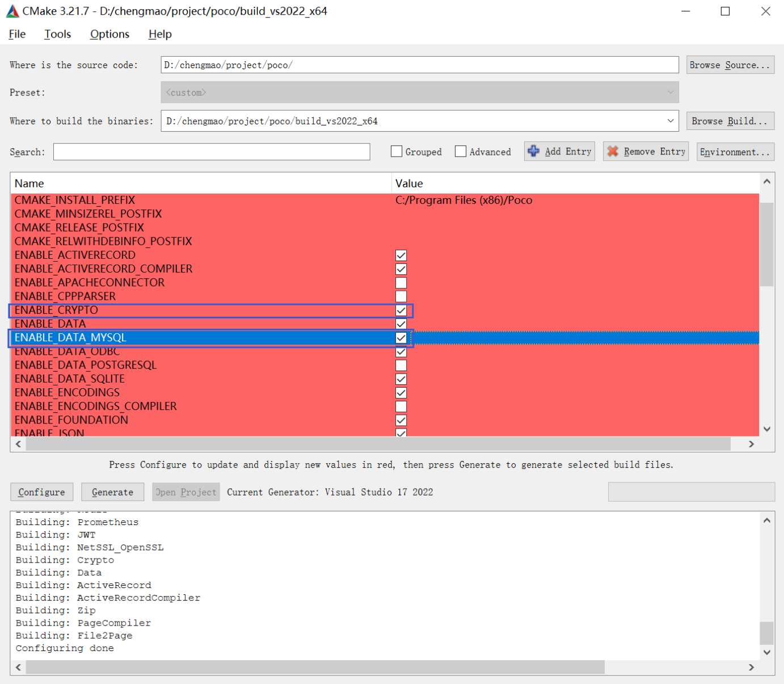Image resolution: width=784 pixels, height=684 pixels.
Task: Disable the ENABLE_DATA_MYSQL option
Action: tap(401, 337)
